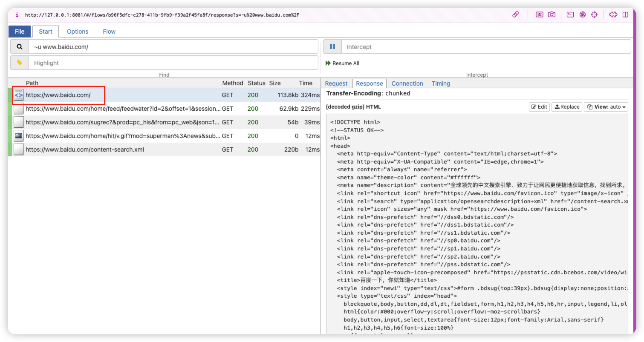This screenshot has height=342, width=644.
Task: Sort flows by Path column header
Action: click(32, 83)
